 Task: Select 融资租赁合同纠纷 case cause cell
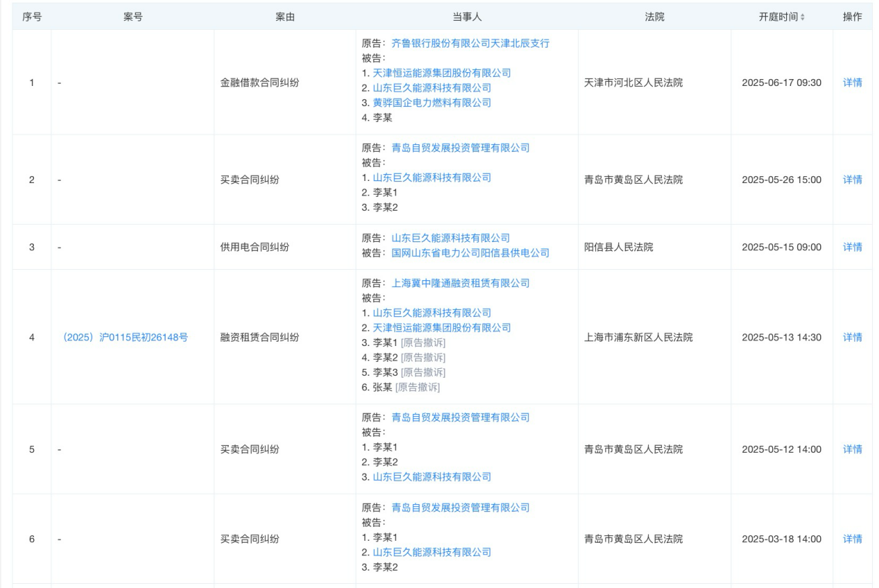(260, 337)
